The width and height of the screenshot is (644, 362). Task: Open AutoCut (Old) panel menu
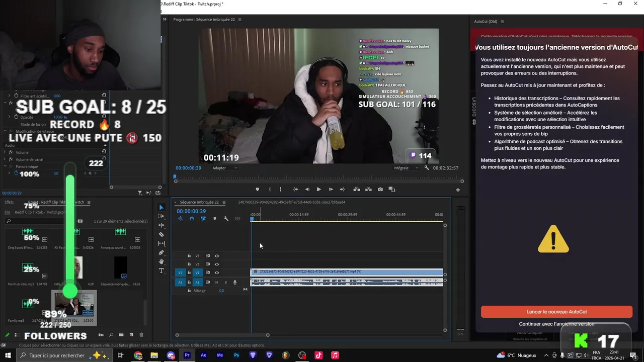click(502, 22)
